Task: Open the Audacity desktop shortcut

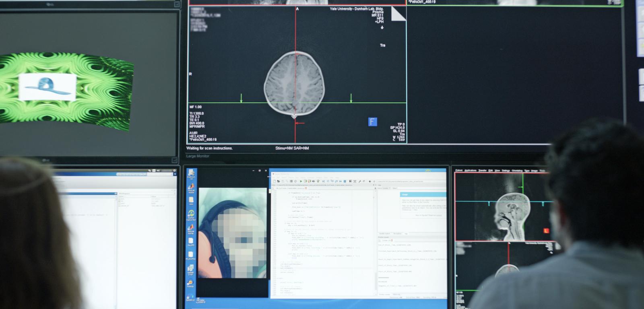Action: [x=190, y=283]
